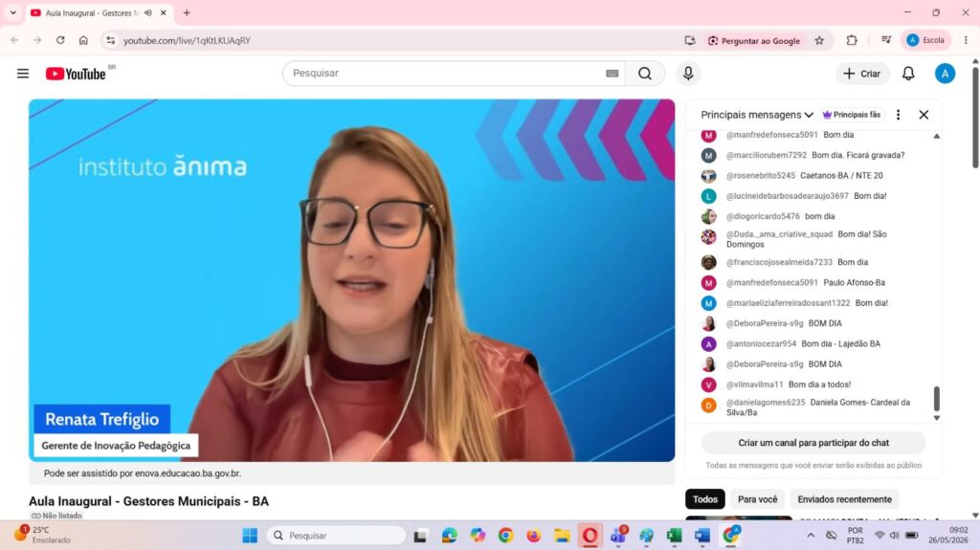Open chat options three-dot menu
The width and height of the screenshot is (980, 550).
coord(898,115)
